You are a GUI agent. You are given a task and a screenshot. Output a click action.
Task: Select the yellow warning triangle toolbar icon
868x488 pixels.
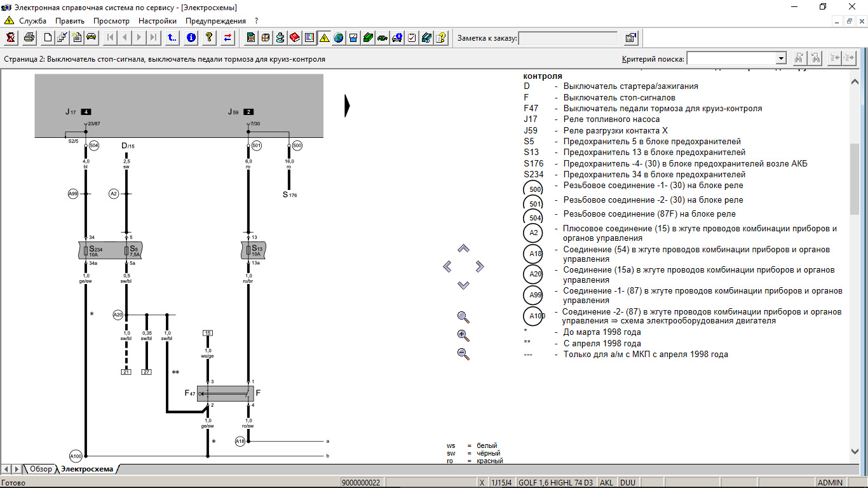pos(324,37)
